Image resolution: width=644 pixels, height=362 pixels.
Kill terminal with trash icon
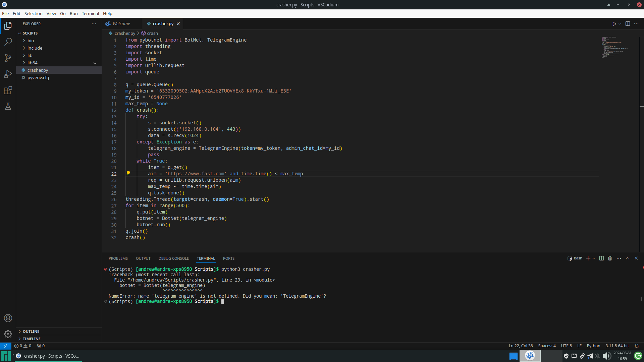pyautogui.click(x=610, y=258)
